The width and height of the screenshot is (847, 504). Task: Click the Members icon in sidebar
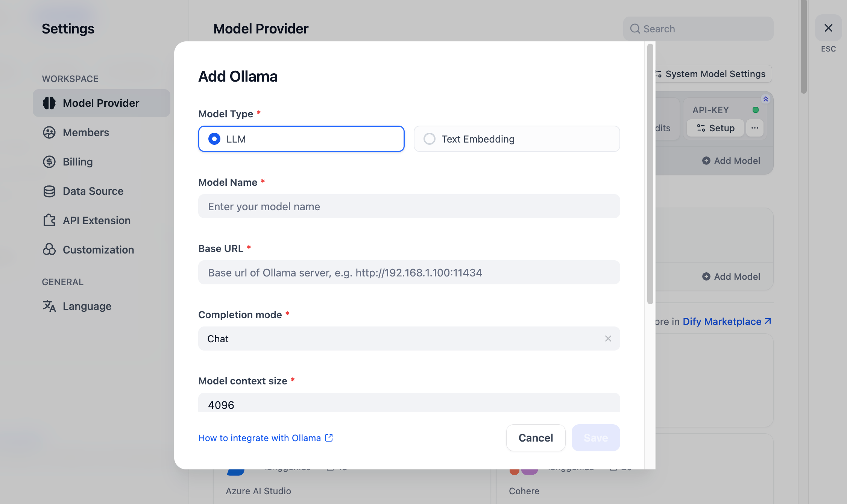[49, 132]
